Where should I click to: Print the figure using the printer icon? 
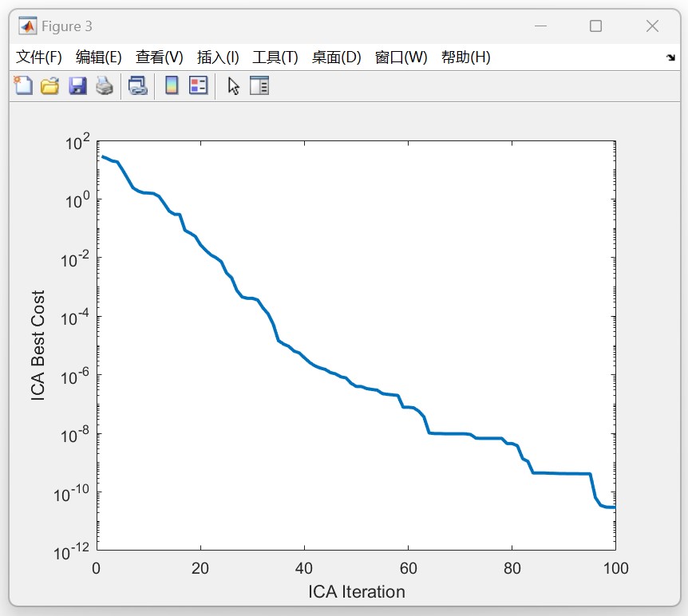click(x=105, y=85)
